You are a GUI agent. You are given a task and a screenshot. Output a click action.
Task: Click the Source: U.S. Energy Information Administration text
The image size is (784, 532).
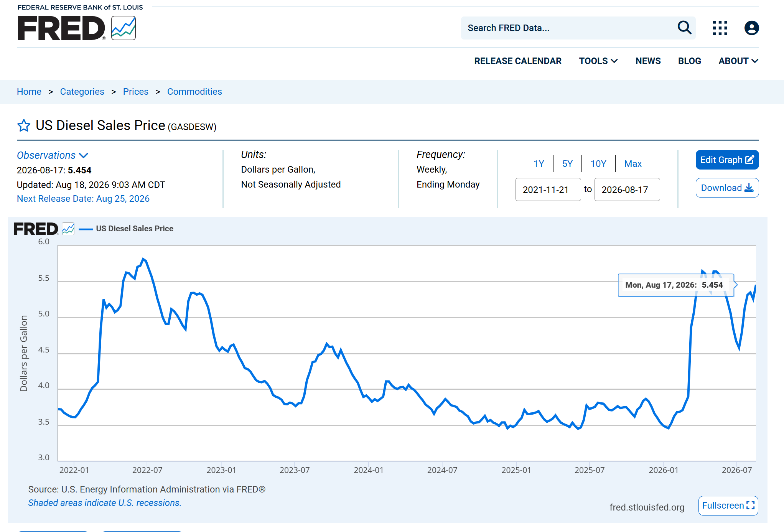(147, 489)
